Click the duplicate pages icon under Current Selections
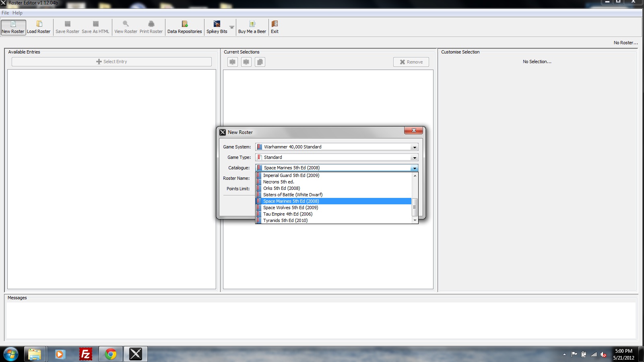This screenshot has height=362, width=644. coord(260,62)
